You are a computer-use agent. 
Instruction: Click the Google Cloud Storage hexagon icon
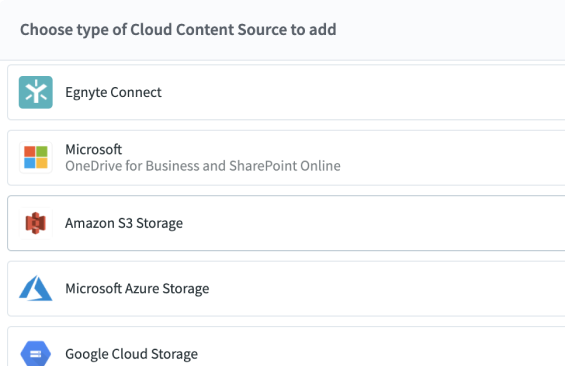(x=36, y=354)
